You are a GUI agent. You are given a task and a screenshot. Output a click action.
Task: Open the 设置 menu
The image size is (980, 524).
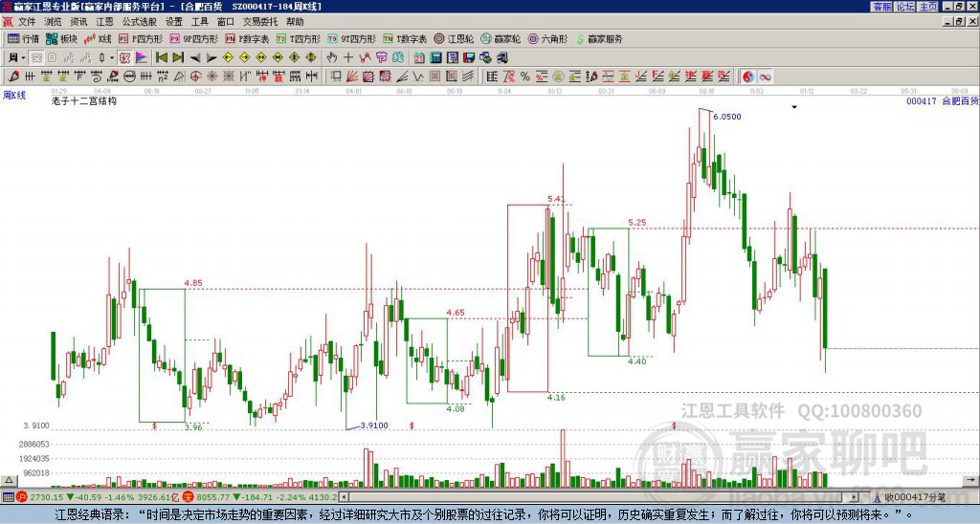click(174, 22)
